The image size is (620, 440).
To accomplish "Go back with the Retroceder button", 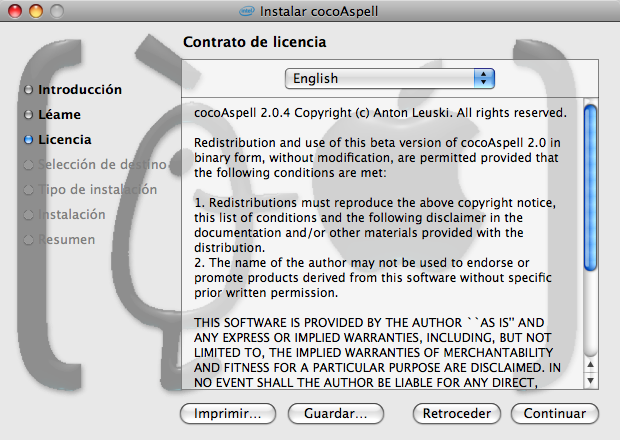I will (x=456, y=413).
